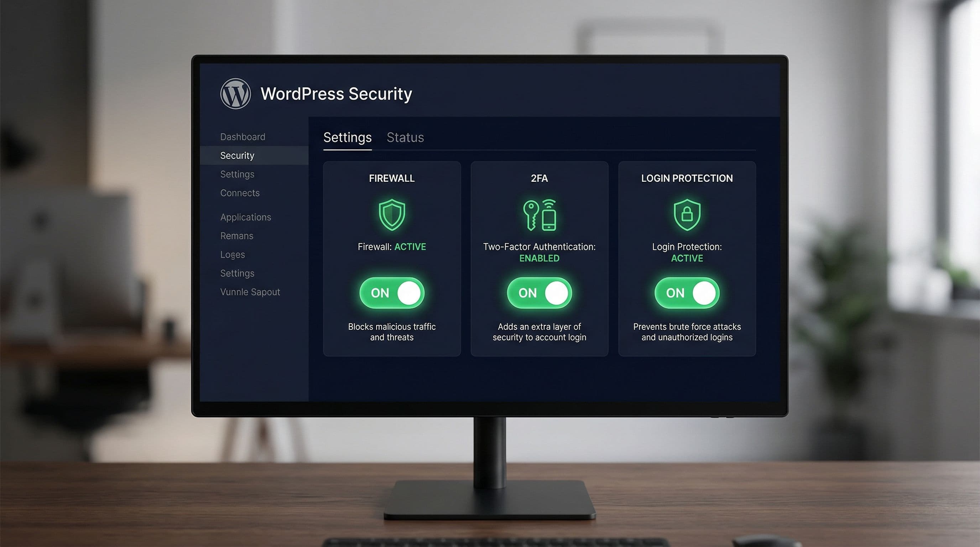This screenshot has height=547, width=980.
Task: Click the Login Protection padlock shield icon
Action: [x=687, y=214]
